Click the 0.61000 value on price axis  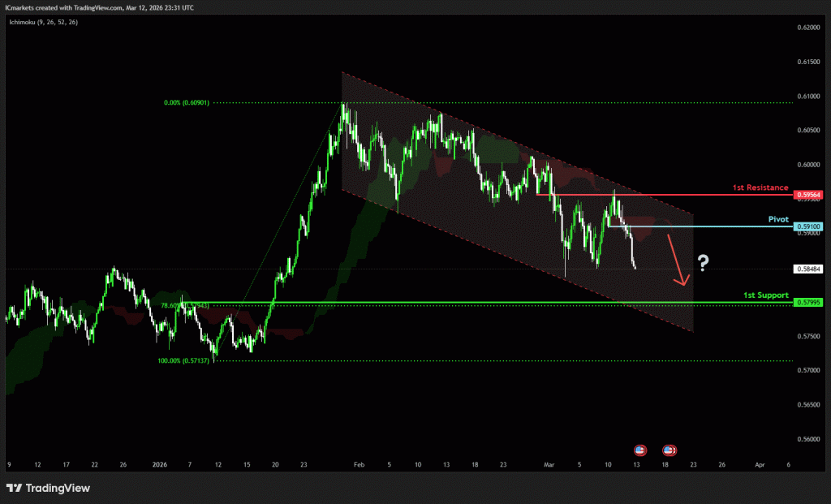tap(808, 96)
